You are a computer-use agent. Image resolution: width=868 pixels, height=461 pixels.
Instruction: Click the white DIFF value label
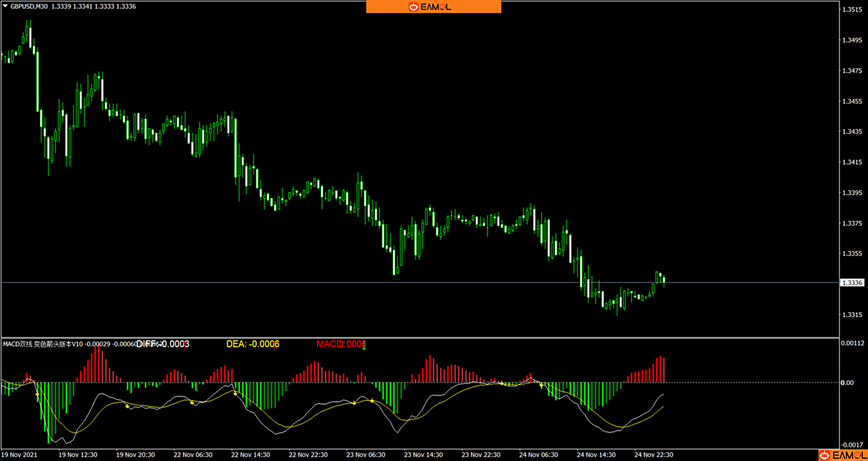162,344
